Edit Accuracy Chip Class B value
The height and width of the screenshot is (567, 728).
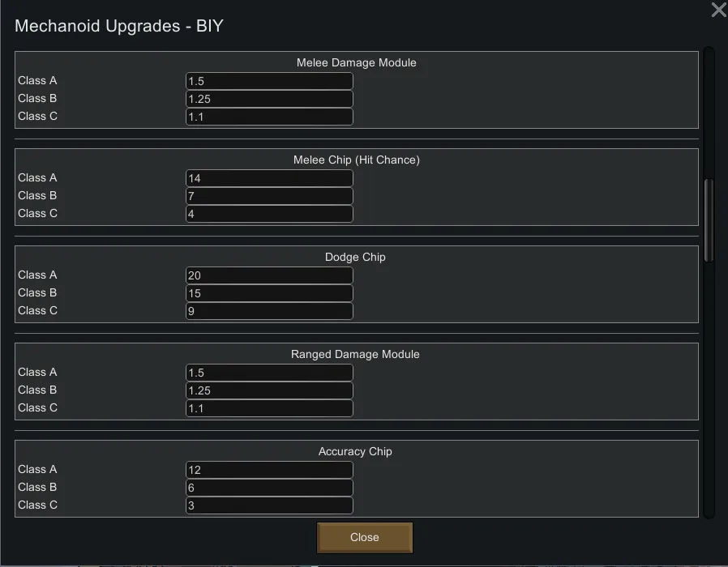coord(269,488)
